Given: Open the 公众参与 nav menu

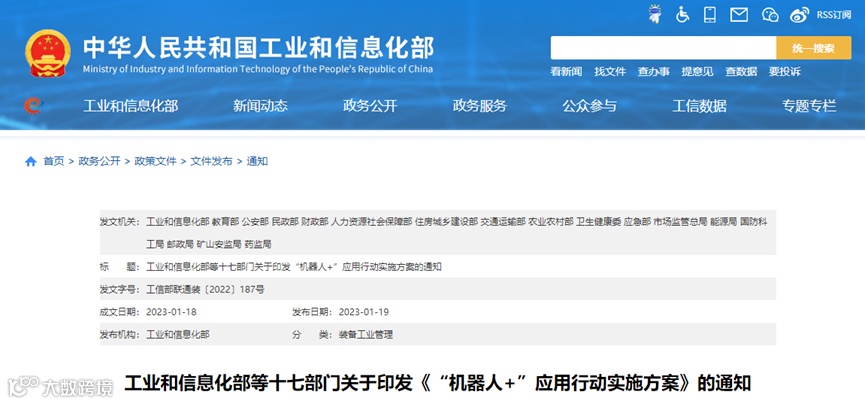Looking at the screenshot, I should point(589,105).
